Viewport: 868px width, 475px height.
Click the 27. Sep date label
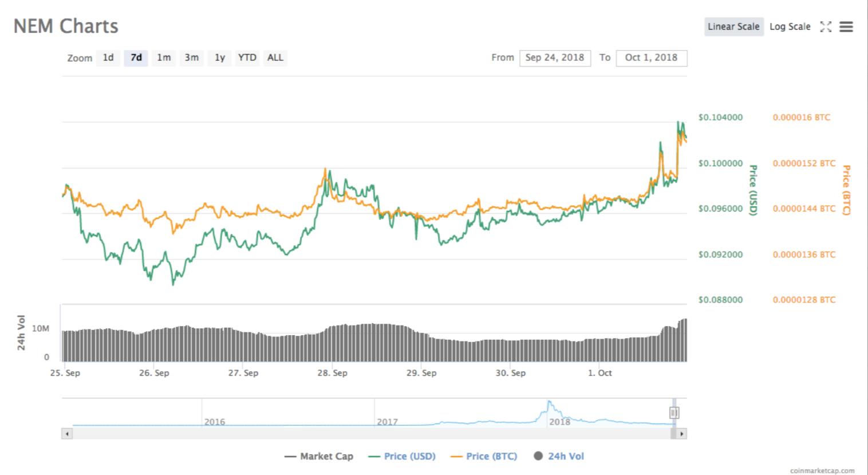pos(243,373)
